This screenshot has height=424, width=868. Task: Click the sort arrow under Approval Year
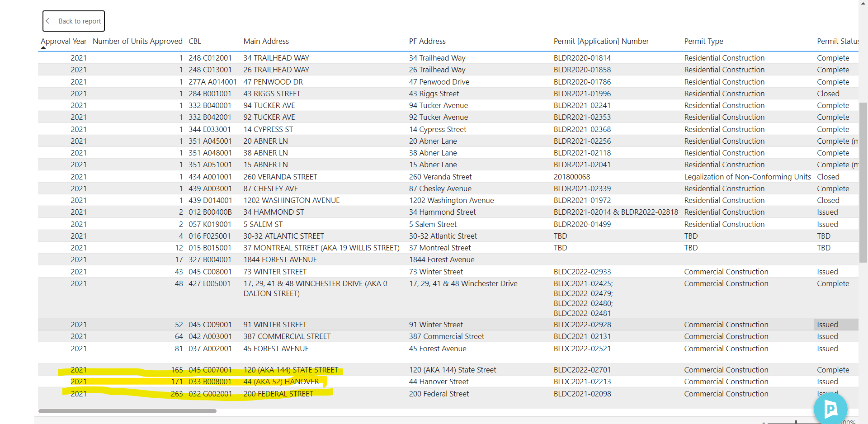(x=43, y=47)
